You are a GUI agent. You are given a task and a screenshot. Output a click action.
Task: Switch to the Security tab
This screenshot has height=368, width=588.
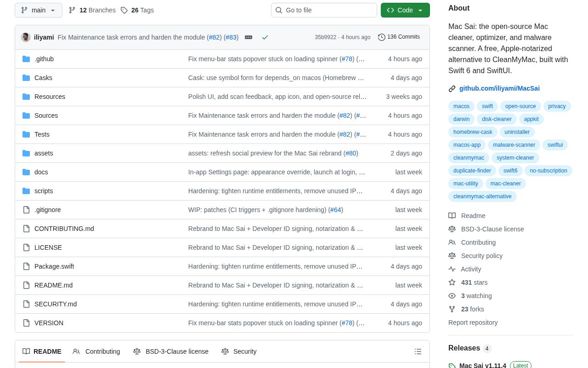239,351
